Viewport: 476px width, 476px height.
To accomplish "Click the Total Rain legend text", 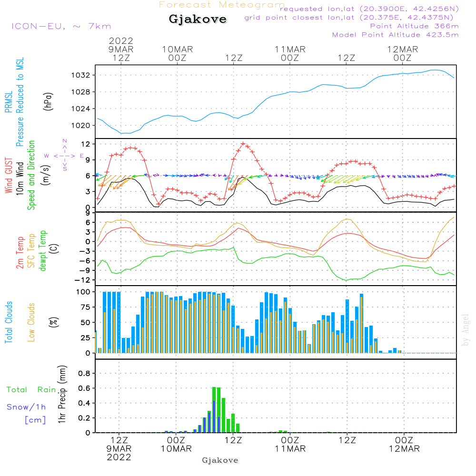I will pyautogui.click(x=30, y=390).
